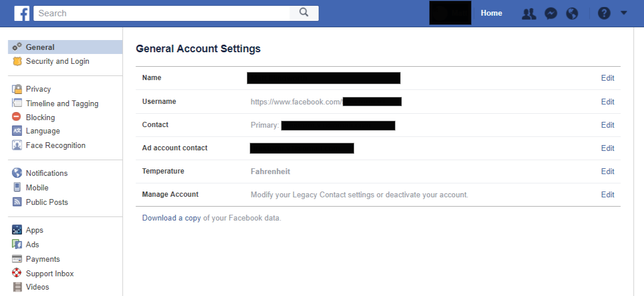Click the Security and Login shield icon
The image size is (644, 296).
(x=17, y=61)
